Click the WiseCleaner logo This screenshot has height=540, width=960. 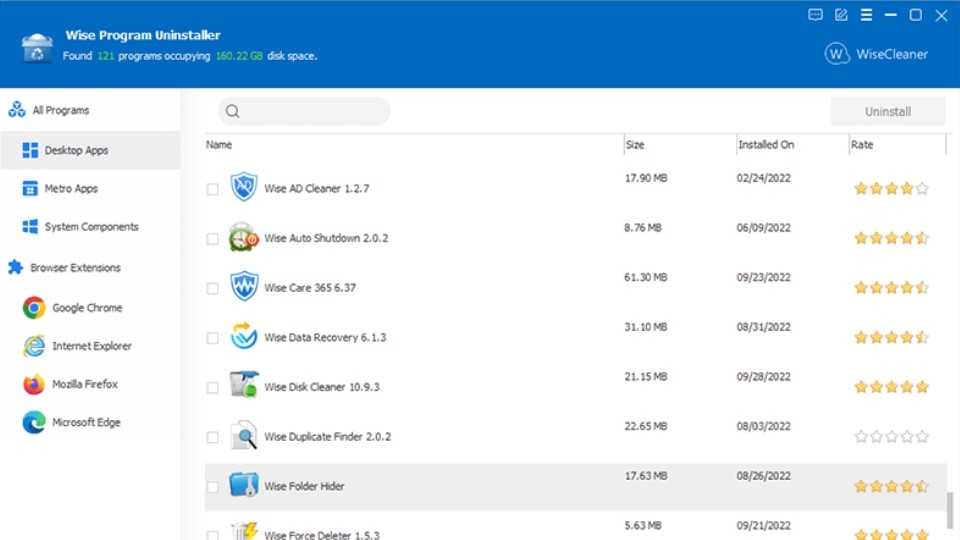pos(876,54)
